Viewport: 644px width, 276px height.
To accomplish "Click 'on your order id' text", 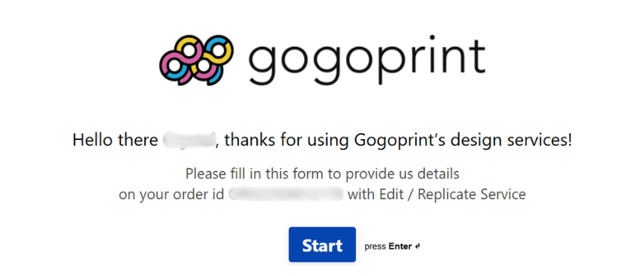I will pos(171,194).
